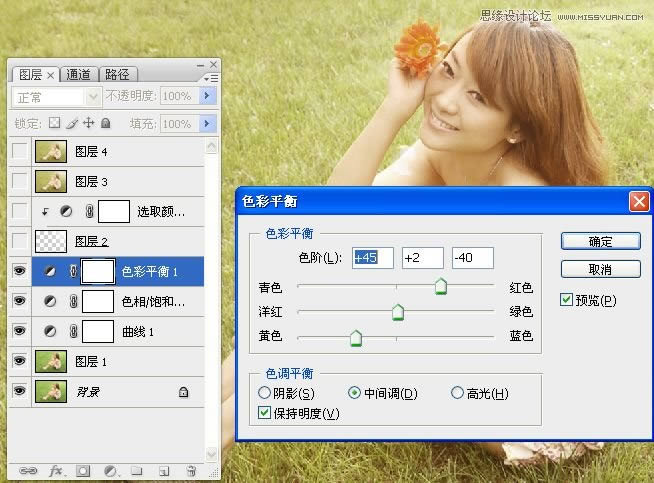This screenshot has height=483, width=654.
Task: Click the delete layer trash icon
Action: [191, 469]
